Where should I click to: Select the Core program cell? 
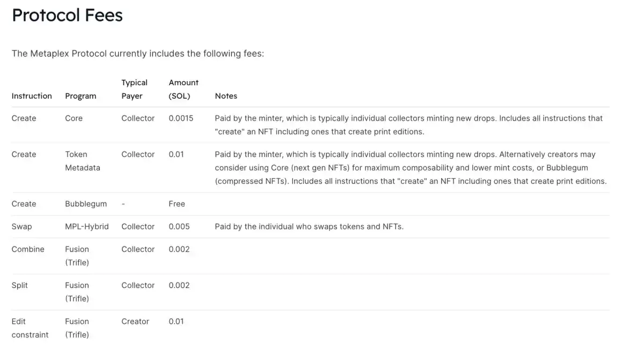pyautogui.click(x=74, y=118)
